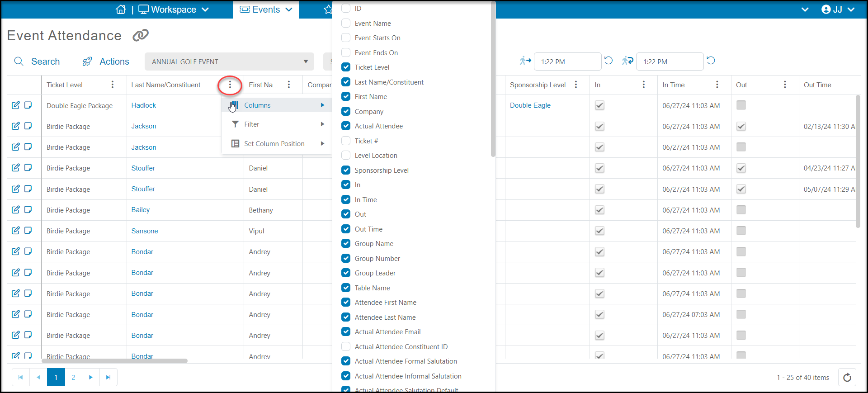Sort by the Out Time column header
The width and height of the screenshot is (868, 393).
(817, 85)
